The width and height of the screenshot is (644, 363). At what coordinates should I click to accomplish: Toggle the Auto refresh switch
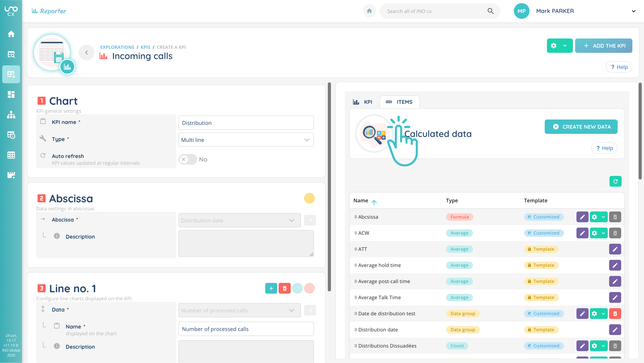(x=188, y=159)
